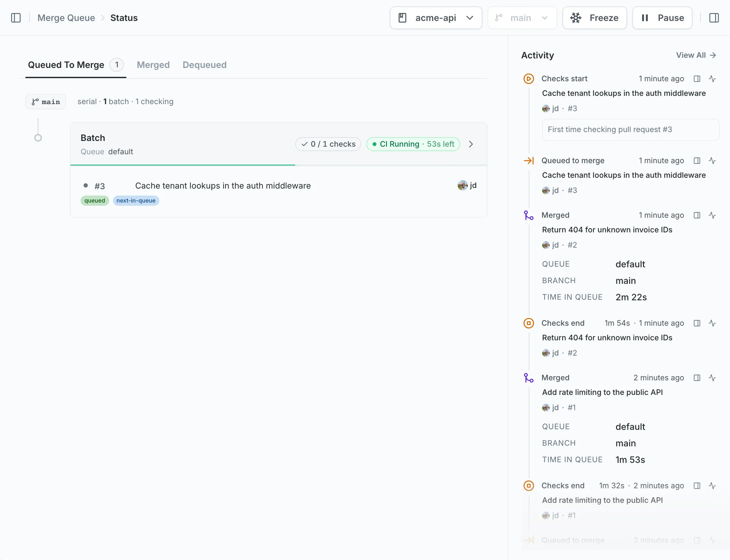The width and height of the screenshot is (730, 560).
Task: Click the batch progress bar
Action: [x=279, y=165]
